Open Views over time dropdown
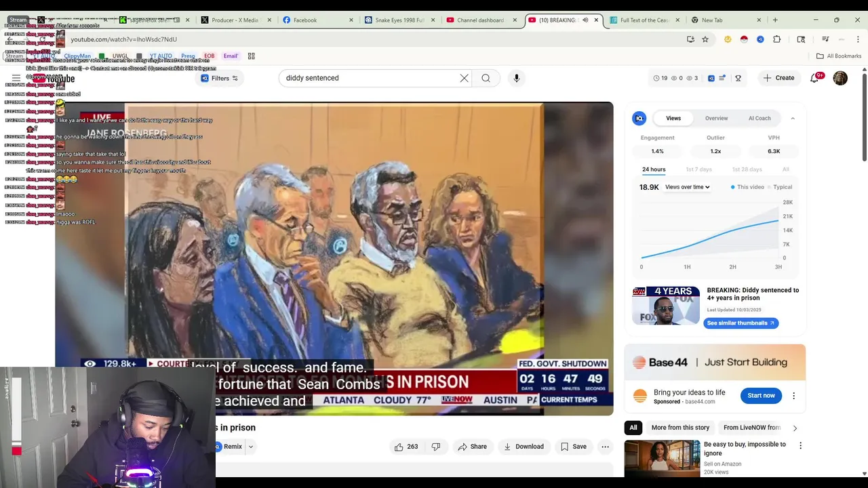 point(687,187)
